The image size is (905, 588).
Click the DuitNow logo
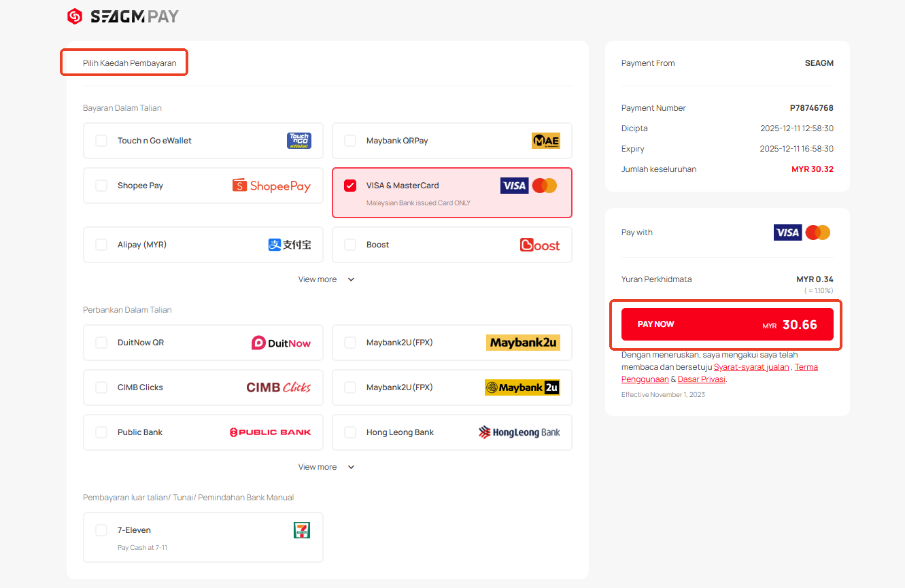pyautogui.click(x=281, y=343)
